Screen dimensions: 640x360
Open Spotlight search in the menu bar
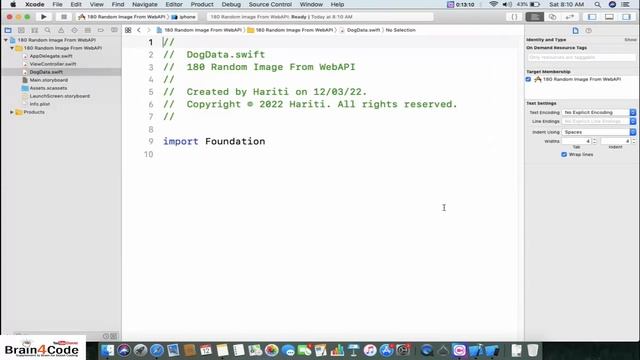598,4
